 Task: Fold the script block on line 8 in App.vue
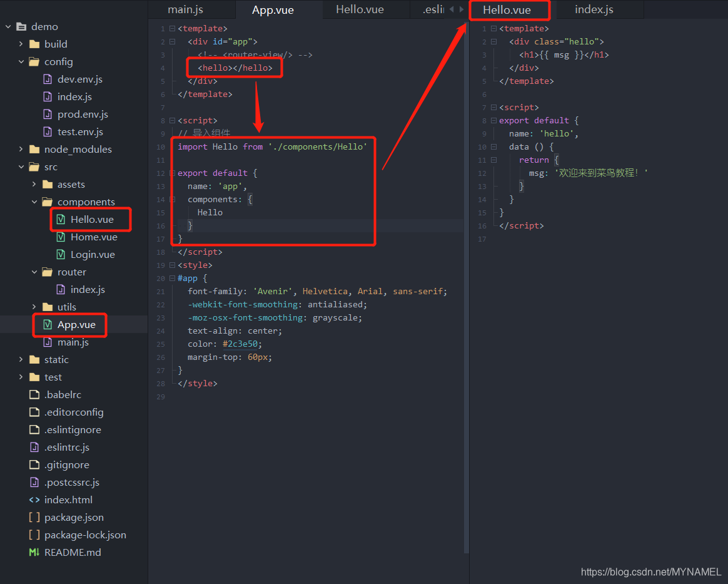click(x=172, y=120)
